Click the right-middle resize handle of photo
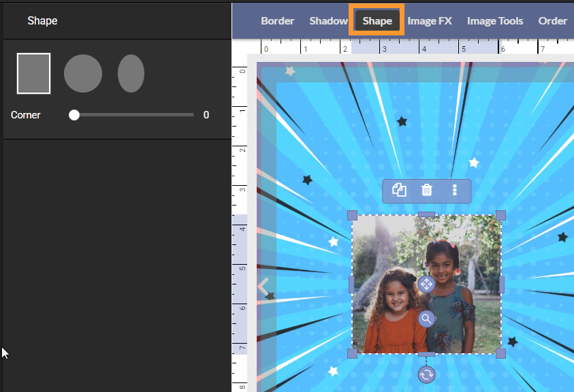This screenshot has width=574, height=392. pyautogui.click(x=502, y=284)
